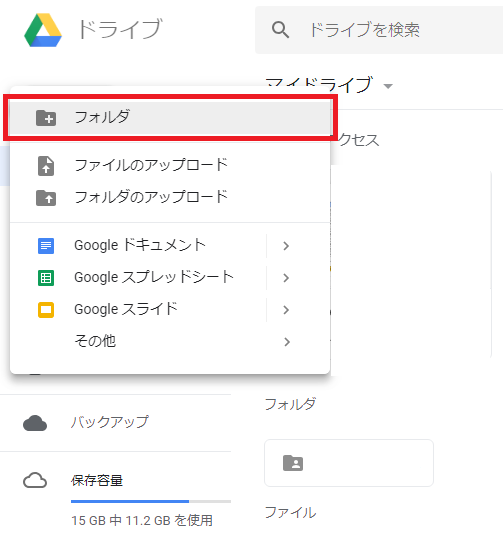
Task: Choose フォルダのアップロード menu entry
Action: click(170, 198)
